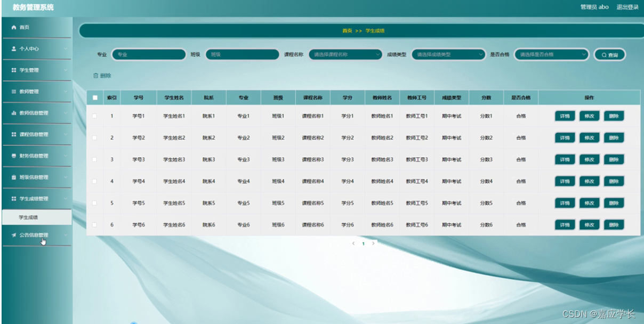Check the row with 学号6
644x324 pixels.
coord(95,225)
